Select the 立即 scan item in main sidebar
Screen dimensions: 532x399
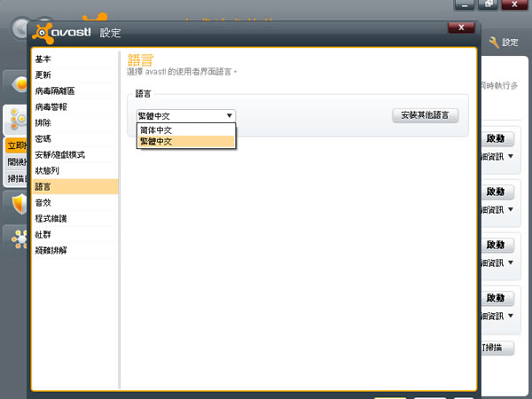point(16,146)
